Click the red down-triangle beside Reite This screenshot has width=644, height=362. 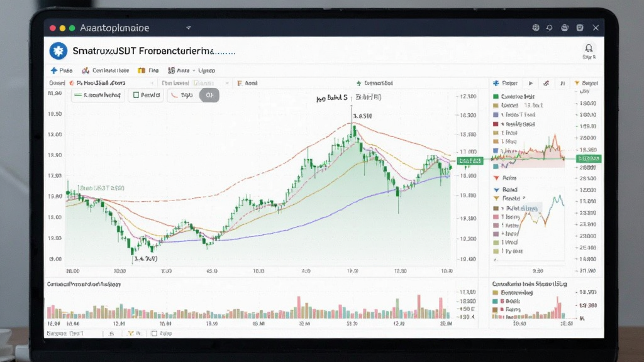pyautogui.click(x=496, y=178)
